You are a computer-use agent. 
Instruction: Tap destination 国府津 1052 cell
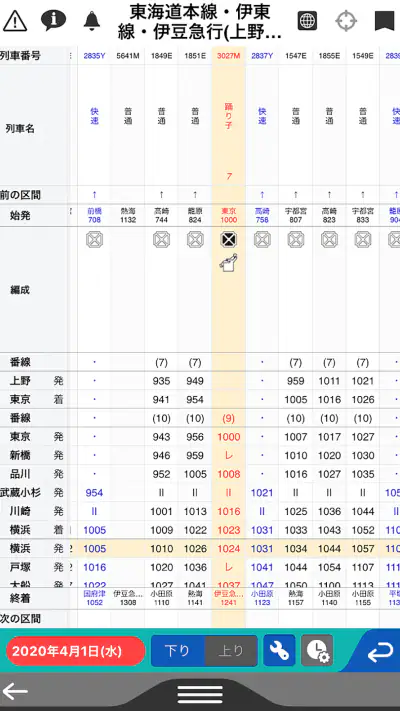pyautogui.click(x=94, y=598)
